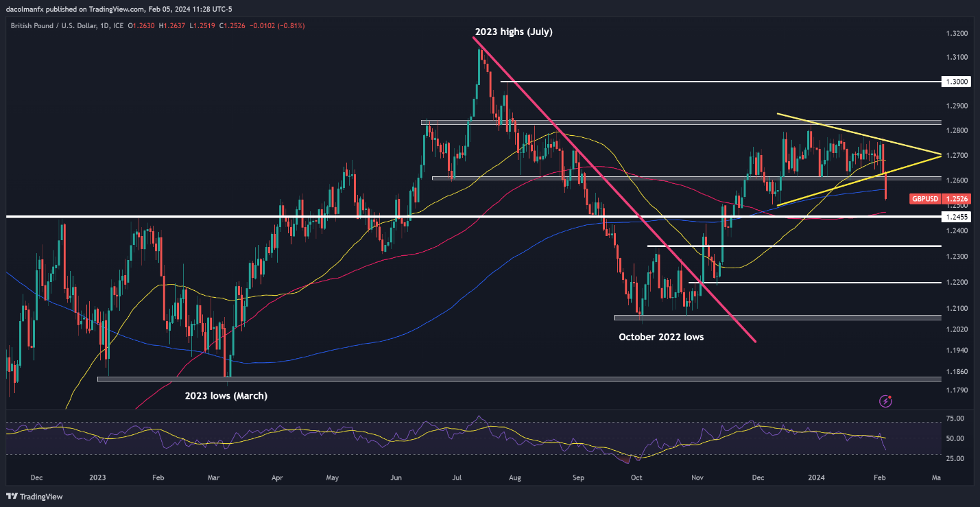Click the 2023 year label on time axis
Viewport: 980px width, 507px height.
point(97,476)
